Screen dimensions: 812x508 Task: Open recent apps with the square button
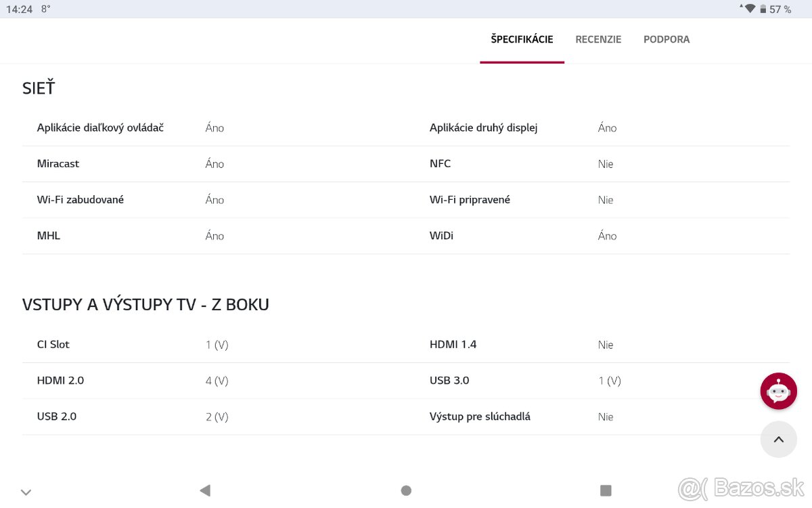click(x=606, y=490)
